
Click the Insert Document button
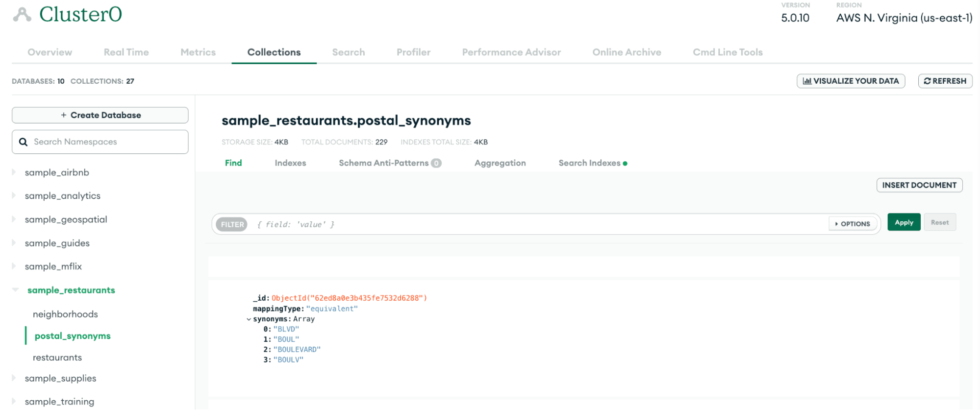click(x=919, y=185)
